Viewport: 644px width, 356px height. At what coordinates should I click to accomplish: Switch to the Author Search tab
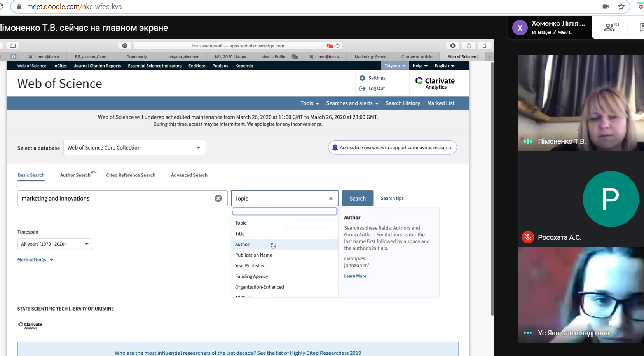click(75, 175)
